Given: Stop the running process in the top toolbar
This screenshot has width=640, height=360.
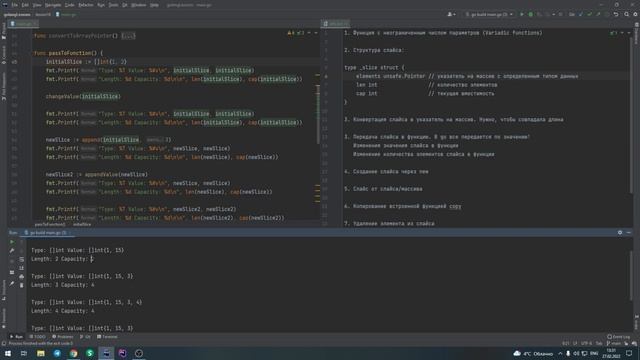Looking at the screenshot, I should coord(560,14).
